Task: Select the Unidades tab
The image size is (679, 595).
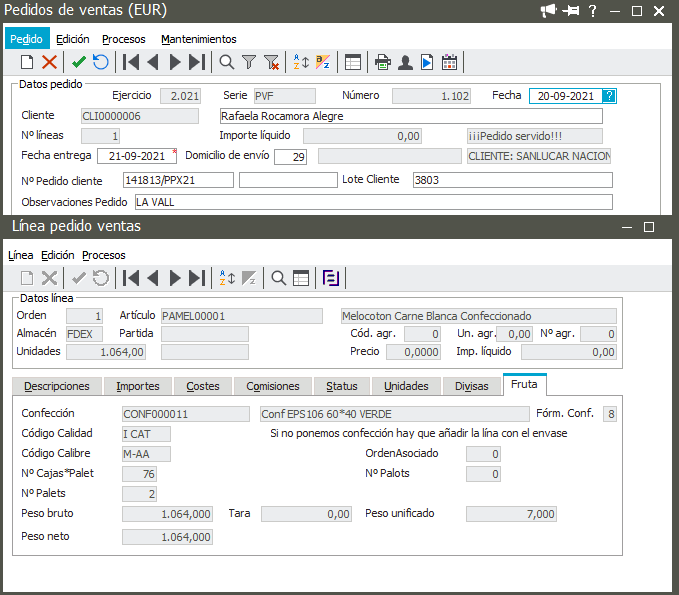Action: coord(406,386)
